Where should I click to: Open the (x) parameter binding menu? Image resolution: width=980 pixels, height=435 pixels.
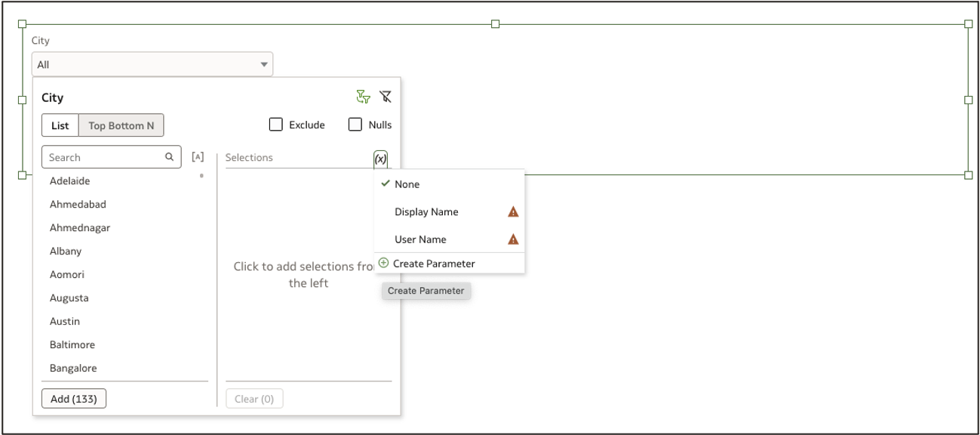tap(380, 159)
